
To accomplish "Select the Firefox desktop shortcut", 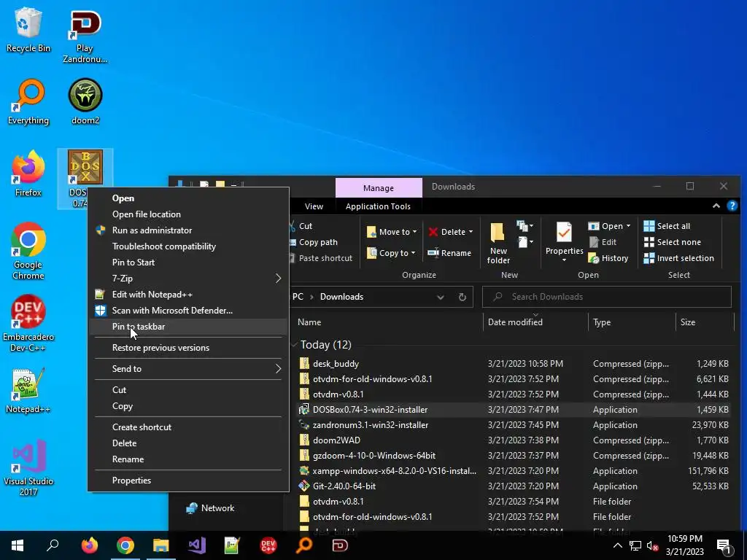I will [28, 174].
